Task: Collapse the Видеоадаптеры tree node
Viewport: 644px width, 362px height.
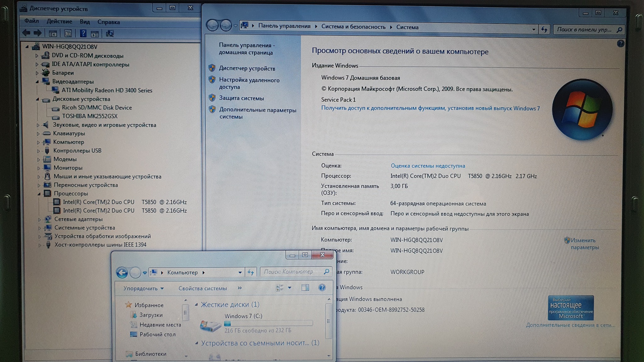Action: pos(37,82)
